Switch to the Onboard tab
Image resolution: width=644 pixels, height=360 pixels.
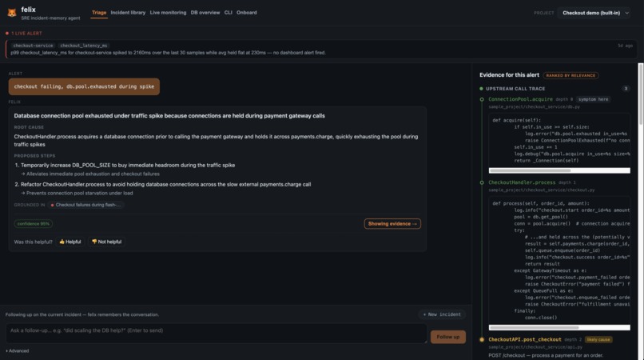click(x=247, y=13)
